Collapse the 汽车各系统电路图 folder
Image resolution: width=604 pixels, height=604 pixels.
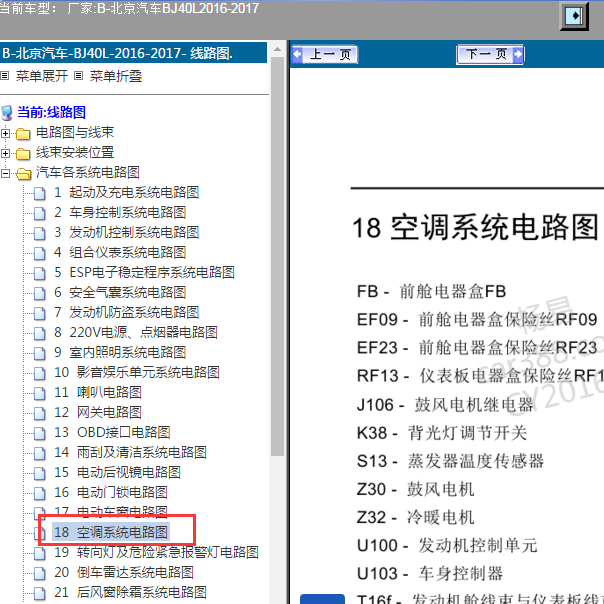click(5, 173)
